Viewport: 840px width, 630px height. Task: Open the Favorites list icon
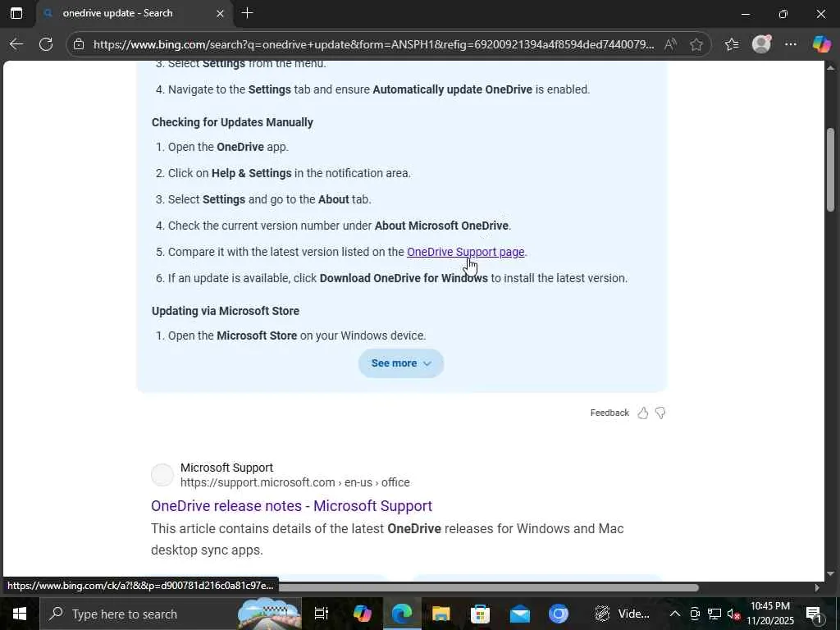[x=732, y=44]
